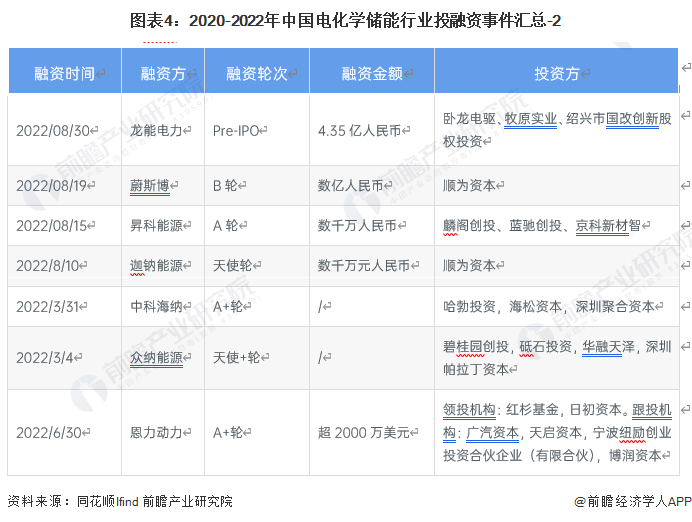Select the B 轮 cell

coord(257,185)
